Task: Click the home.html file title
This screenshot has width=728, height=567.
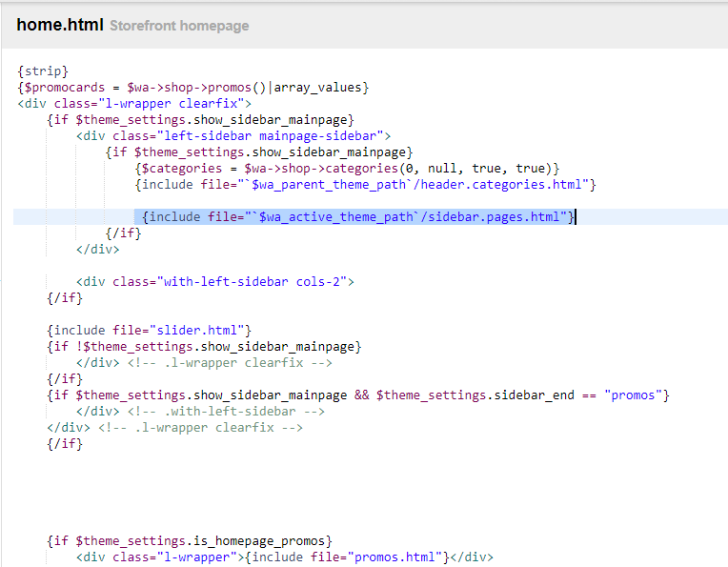Action: click(x=59, y=25)
